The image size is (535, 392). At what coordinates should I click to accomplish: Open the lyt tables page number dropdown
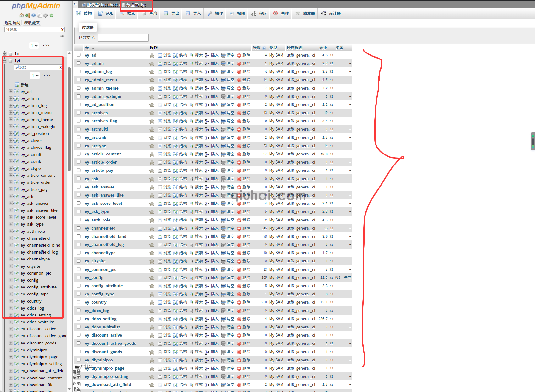[35, 76]
